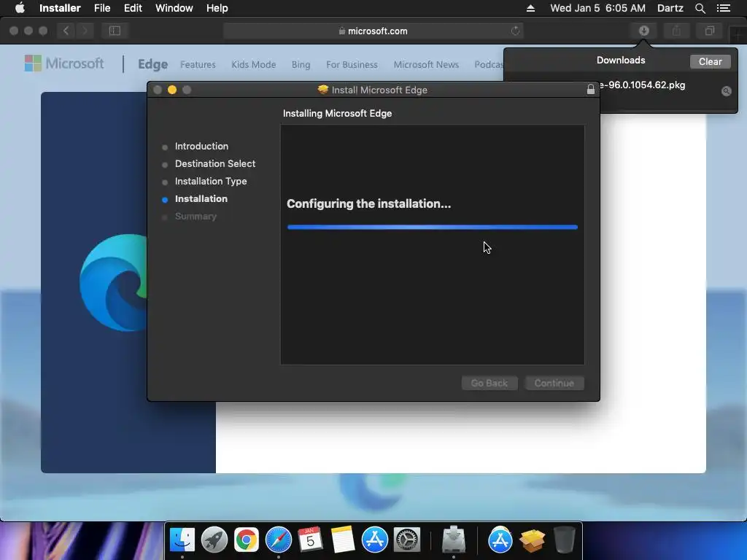This screenshot has width=747, height=560.
Task: Open Bing link on webpage
Action: [x=301, y=64]
